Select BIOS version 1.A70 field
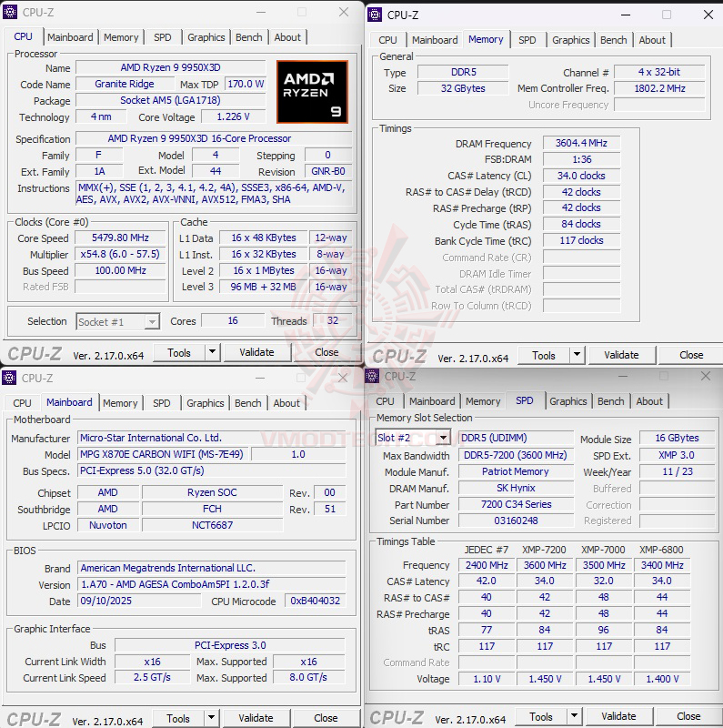The width and height of the screenshot is (723, 728). 212,584
